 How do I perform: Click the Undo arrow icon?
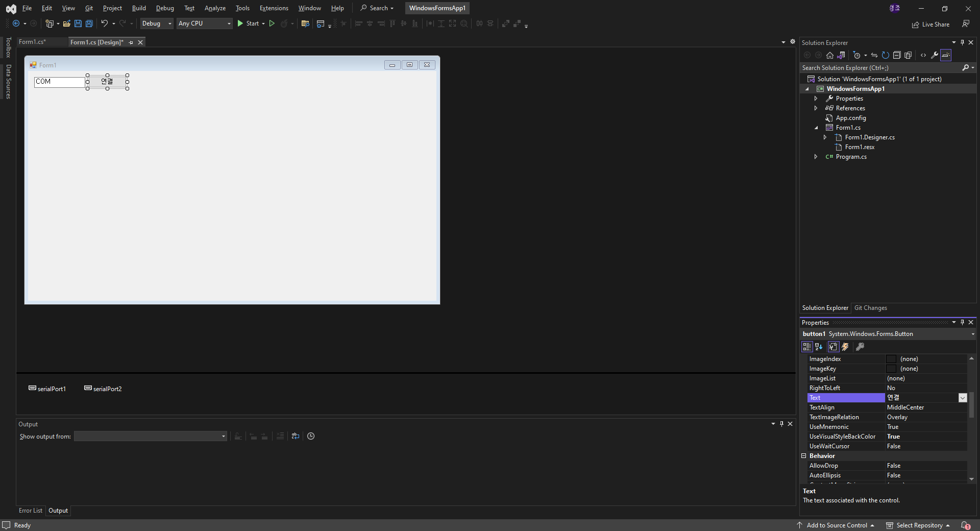tap(104, 23)
